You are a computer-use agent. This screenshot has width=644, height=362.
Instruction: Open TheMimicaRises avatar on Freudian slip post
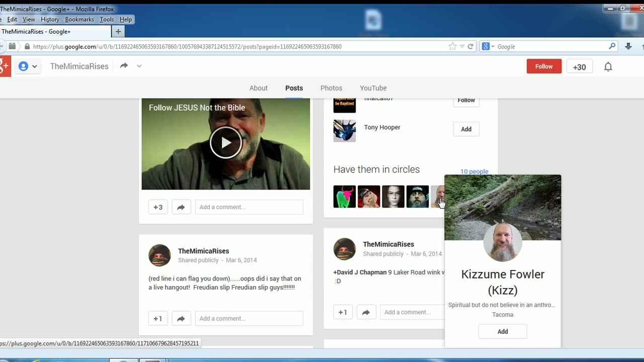[159, 255]
